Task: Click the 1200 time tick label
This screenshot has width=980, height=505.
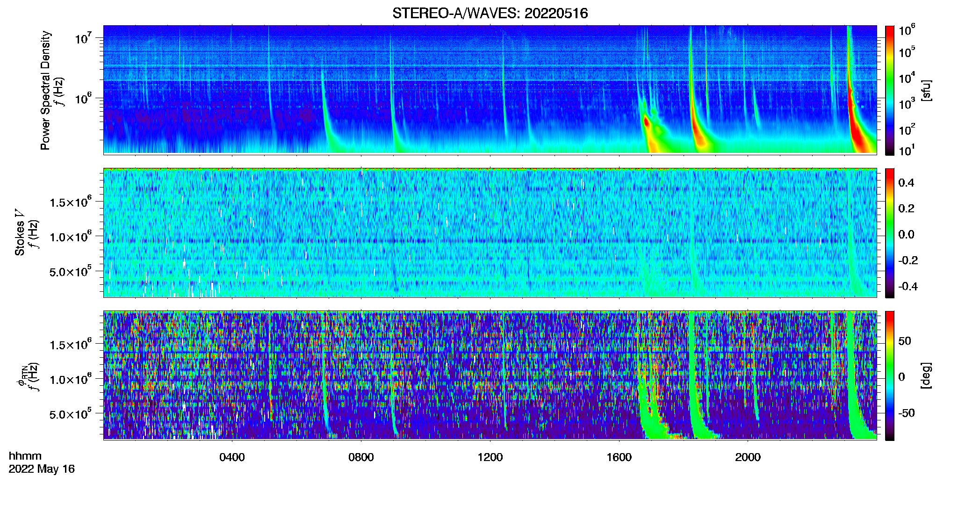Action: coord(490,457)
